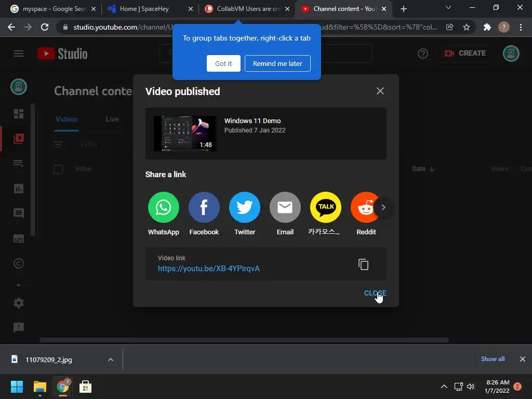Open account avatar menu in Studio header
Screen dimensions: 532x399
point(511,54)
